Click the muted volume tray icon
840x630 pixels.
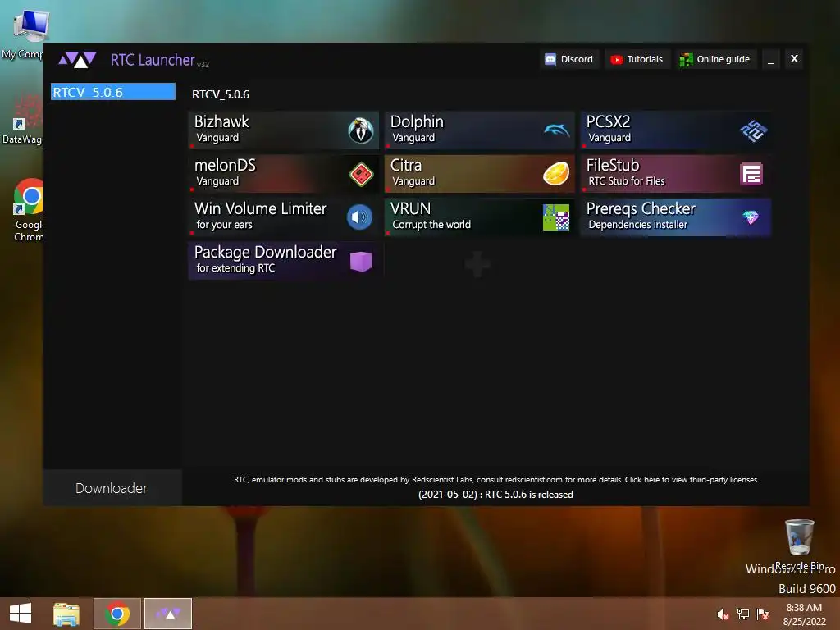click(723, 614)
